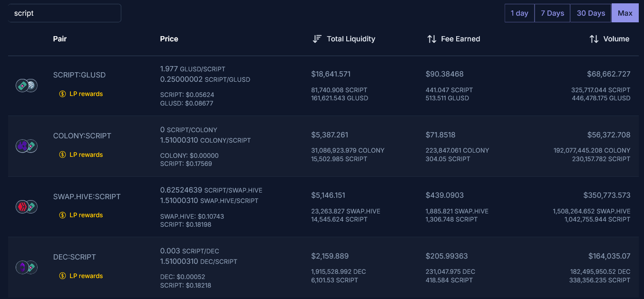The image size is (644, 299).
Task: Open the SCRIPT:GLUSD pair name
Action: point(79,75)
